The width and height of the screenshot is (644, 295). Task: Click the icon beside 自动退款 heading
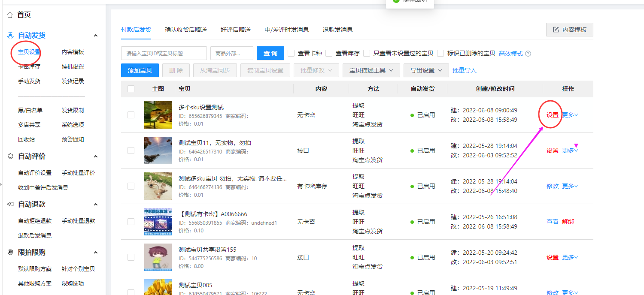pos(10,205)
